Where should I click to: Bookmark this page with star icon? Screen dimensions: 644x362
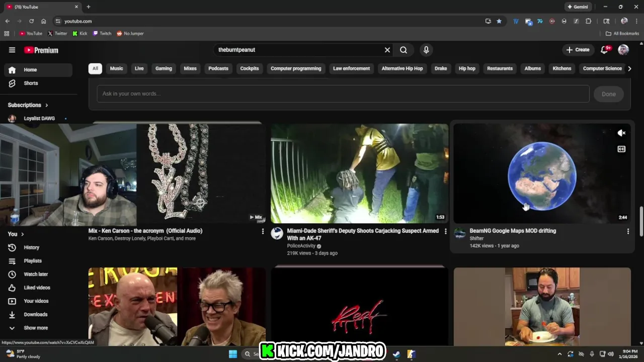(x=499, y=21)
